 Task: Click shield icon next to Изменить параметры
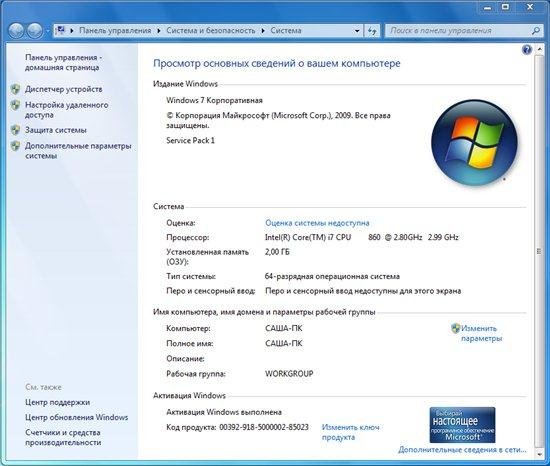pos(455,328)
